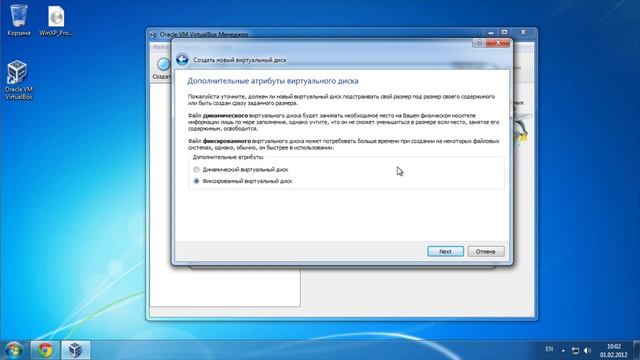Click the Создать toolbar icon in Manager
This screenshot has height=360, width=640.
pos(162,68)
